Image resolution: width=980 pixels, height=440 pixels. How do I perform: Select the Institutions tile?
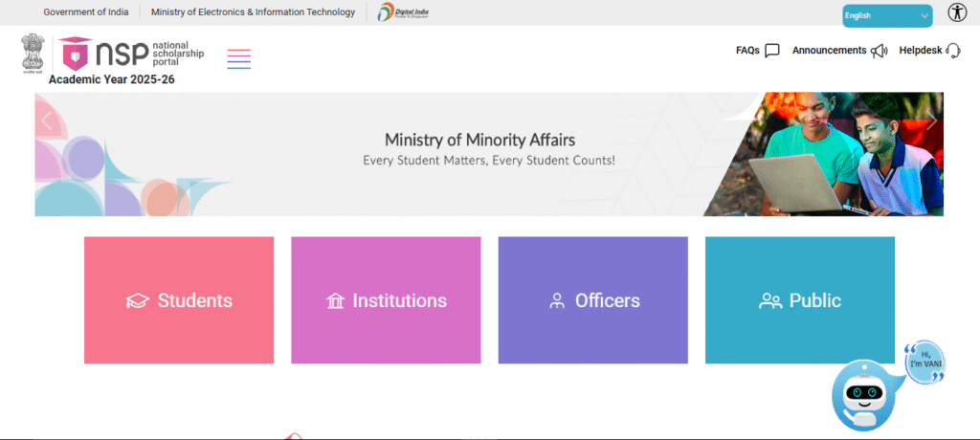tap(386, 300)
